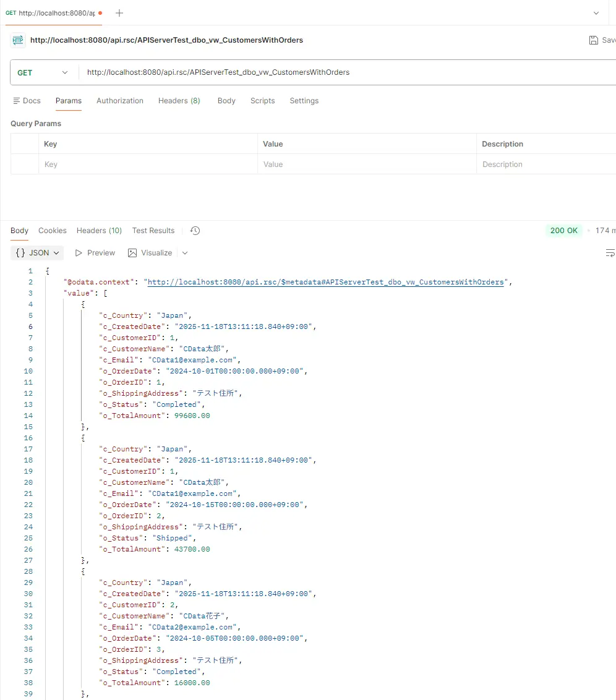
Task: Open the request Headers (8) tab
Action: (x=179, y=101)
